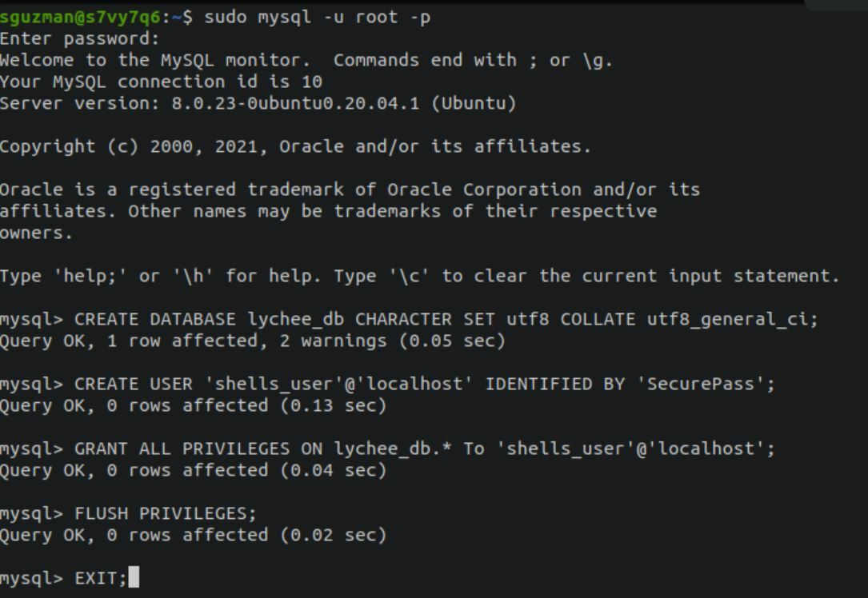868x598 pixels.
Task: Click the 'Query OK, 0 rows affected (0.04 sec)' line
Action: (x=193, y=470)
